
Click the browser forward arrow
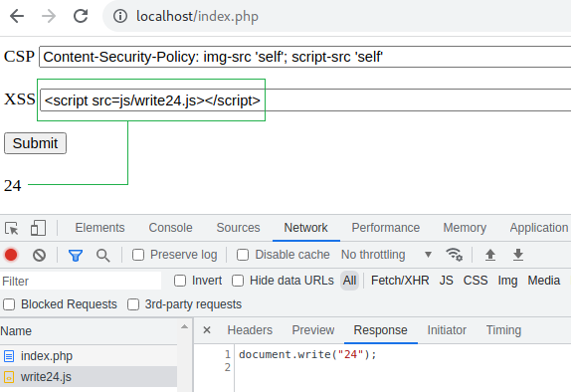[x=49, y=16]
